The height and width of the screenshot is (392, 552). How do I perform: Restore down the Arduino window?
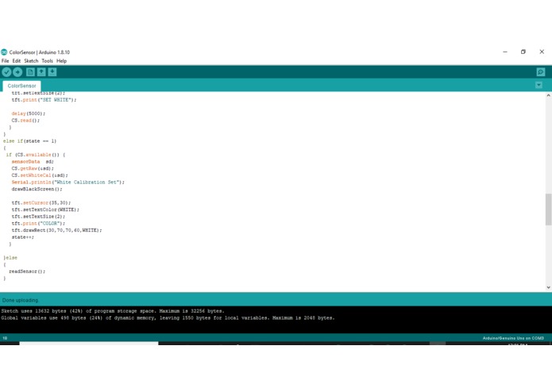[x=523, y=52]
